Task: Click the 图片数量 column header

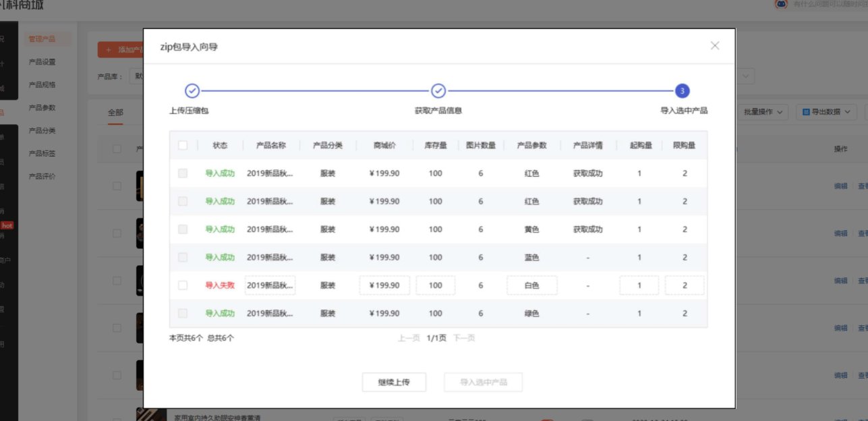Action: (x=481, y=145)
